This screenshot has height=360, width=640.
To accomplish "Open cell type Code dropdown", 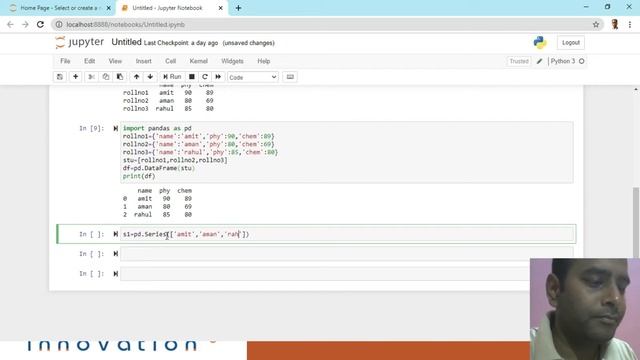I will point(253,77).
